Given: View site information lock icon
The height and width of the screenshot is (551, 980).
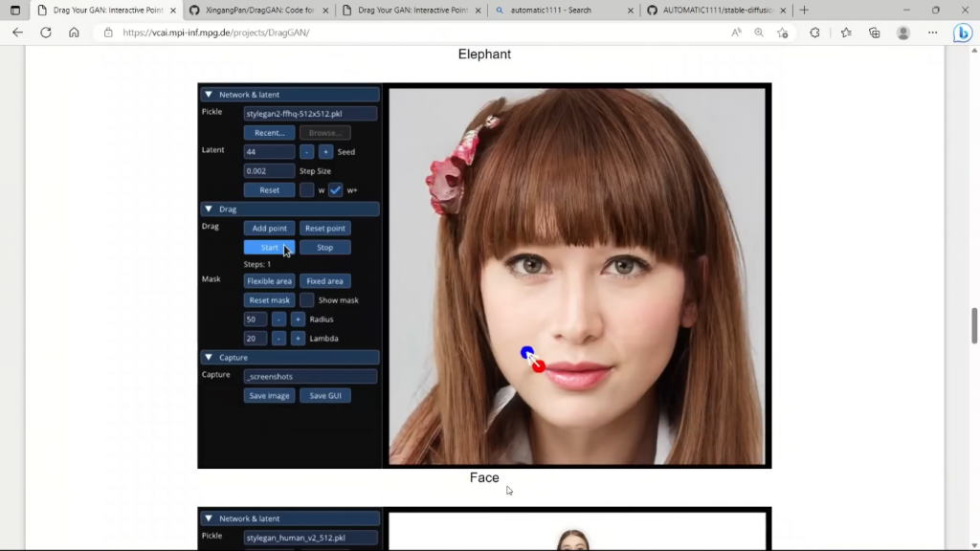Looking at the screenshot, I should (x=108, y=33).
